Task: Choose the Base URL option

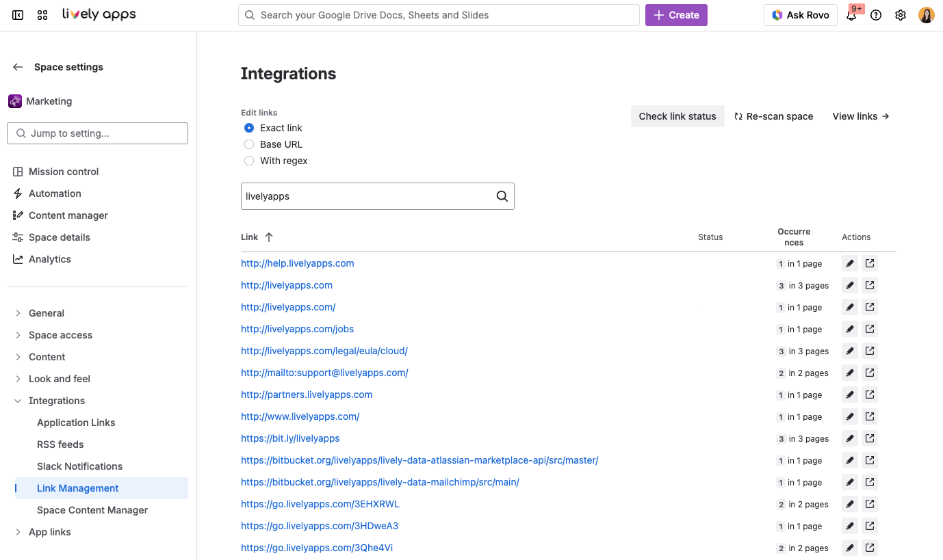Action: click(x=249, y=144)
